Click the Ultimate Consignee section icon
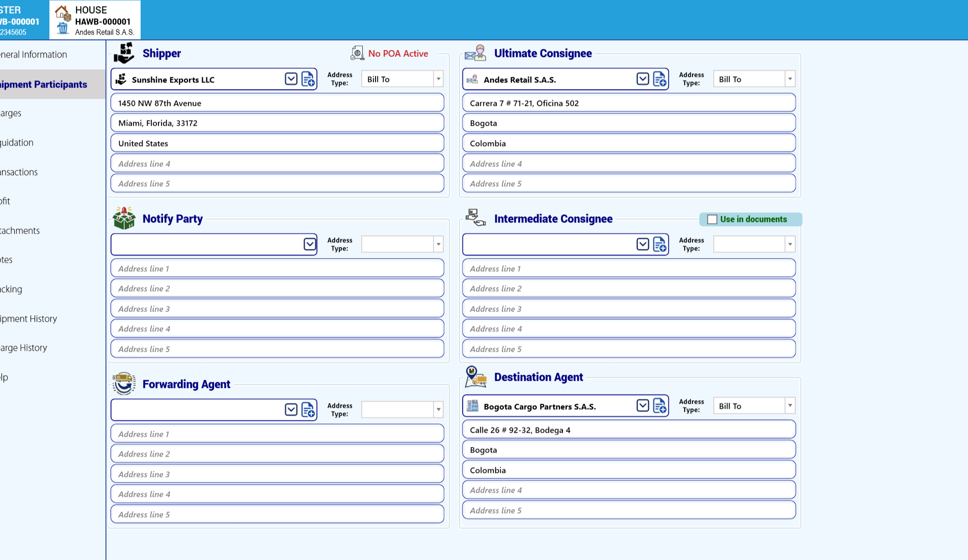The height and width of the screenshot is (560, 968). click(475, 53)
